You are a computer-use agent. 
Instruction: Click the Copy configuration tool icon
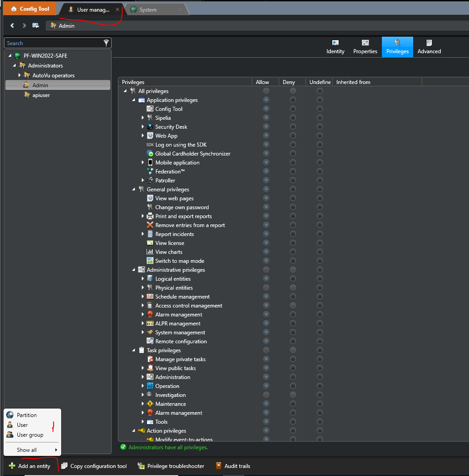pos(64,466)
